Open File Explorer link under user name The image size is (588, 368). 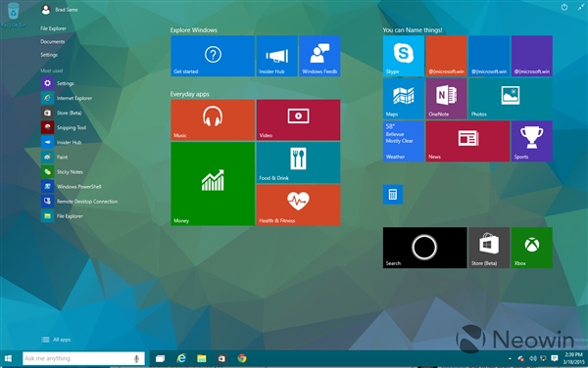[53, 28]
